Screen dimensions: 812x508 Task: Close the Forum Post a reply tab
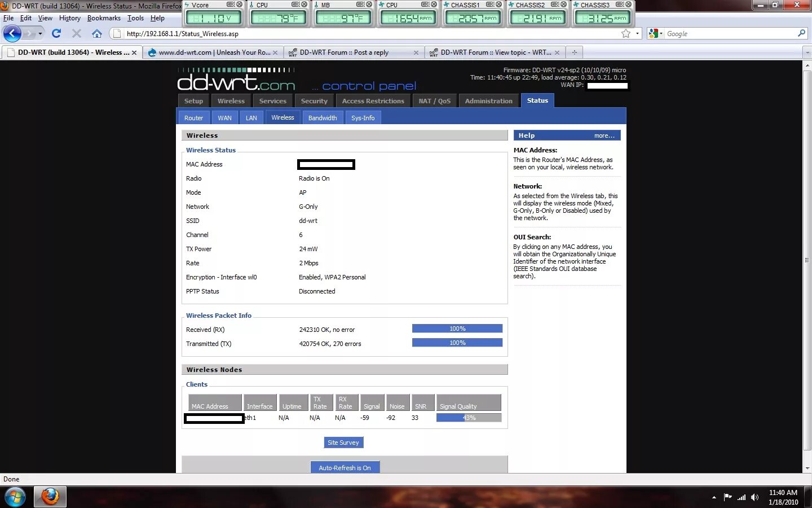coord(416,52)
